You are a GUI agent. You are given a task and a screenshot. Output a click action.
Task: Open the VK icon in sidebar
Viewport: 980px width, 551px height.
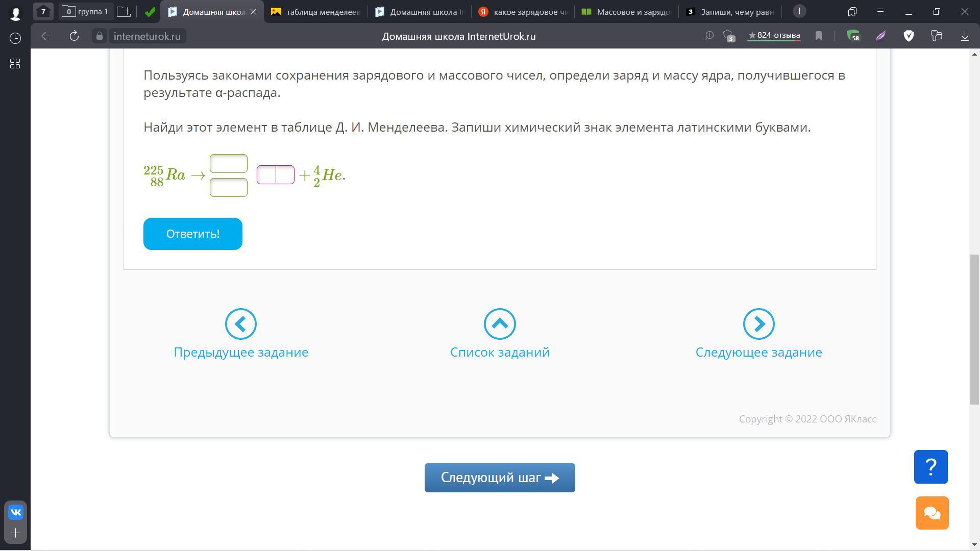pyautogui.click(x=15, y=512)
